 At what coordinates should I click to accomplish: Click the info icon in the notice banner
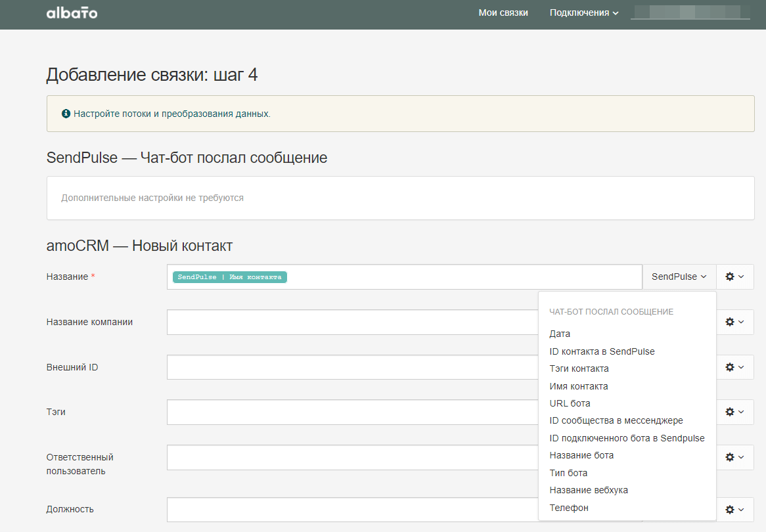pyautogui.click(x=66, y=114)
